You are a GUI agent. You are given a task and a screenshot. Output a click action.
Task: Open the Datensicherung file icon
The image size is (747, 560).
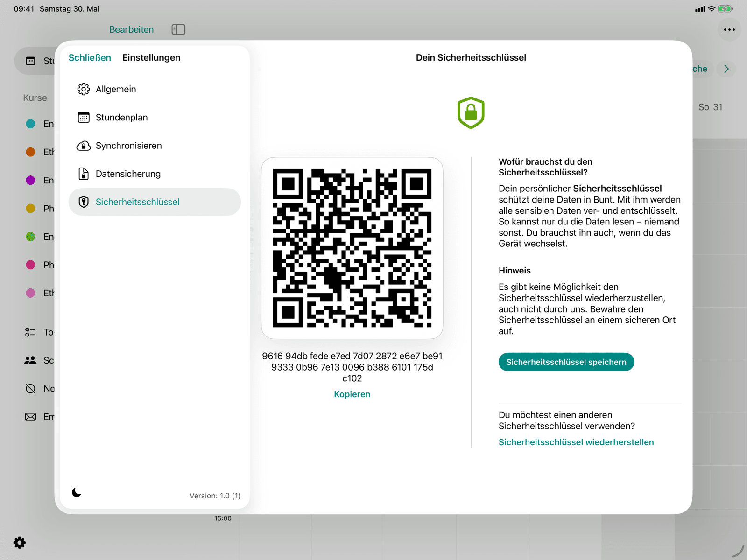(84, 174)
